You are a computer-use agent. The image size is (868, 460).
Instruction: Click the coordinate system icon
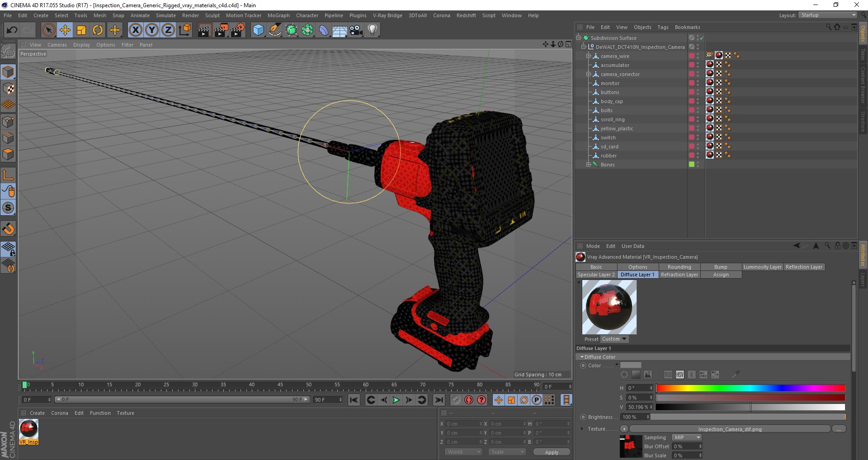click(185, 30)
